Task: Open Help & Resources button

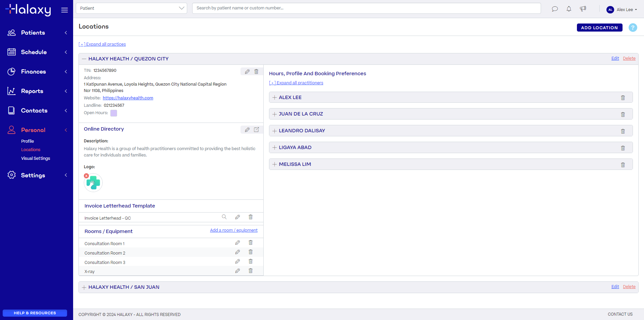Action: click(x=35, y=313)
